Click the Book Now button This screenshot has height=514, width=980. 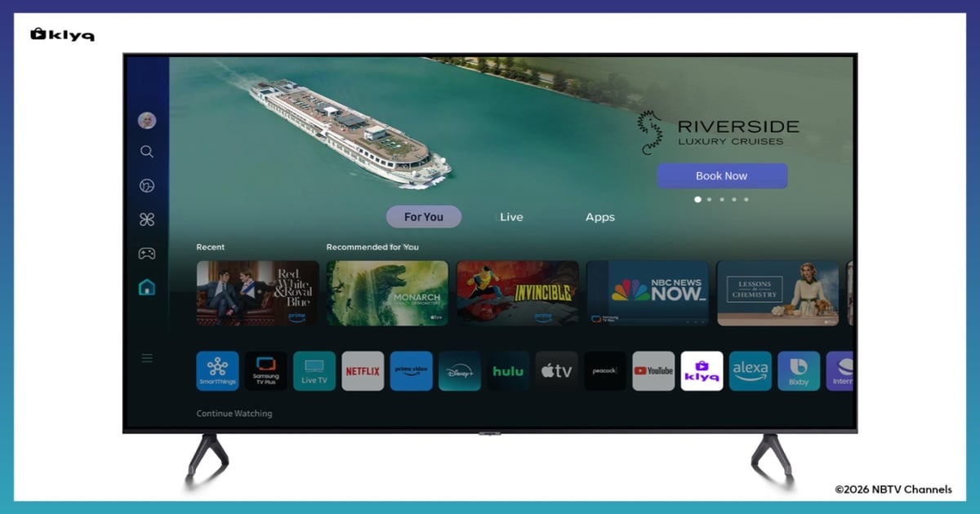point(721,175)
